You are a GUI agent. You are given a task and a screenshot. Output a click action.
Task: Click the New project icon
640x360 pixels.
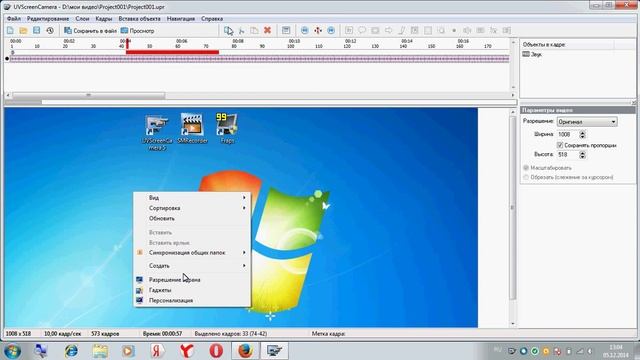coord(10,31)
